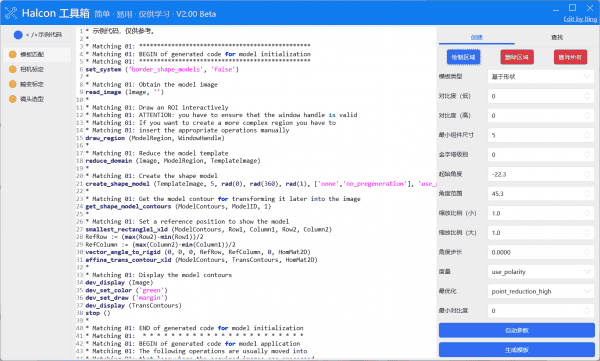Click the 最小对比度 input field
Image resolution: width=600 pixels, height=361 pixels.
541,311
